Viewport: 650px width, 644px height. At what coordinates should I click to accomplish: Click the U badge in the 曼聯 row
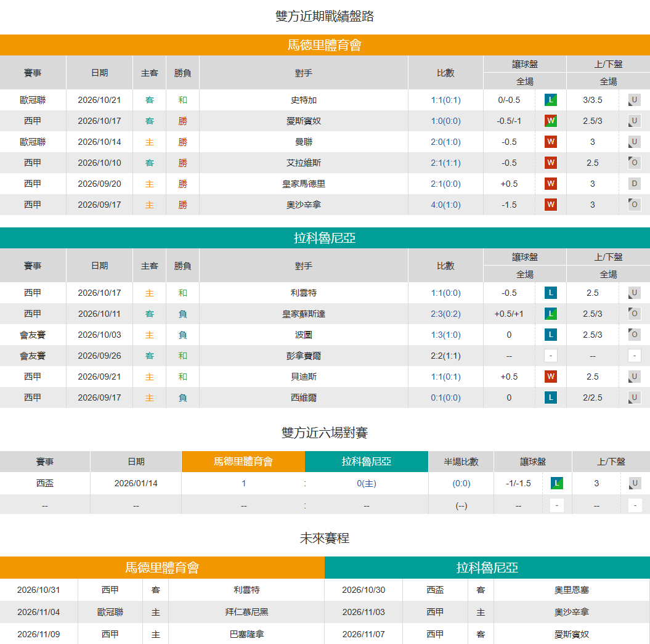(x=634, y=142)
